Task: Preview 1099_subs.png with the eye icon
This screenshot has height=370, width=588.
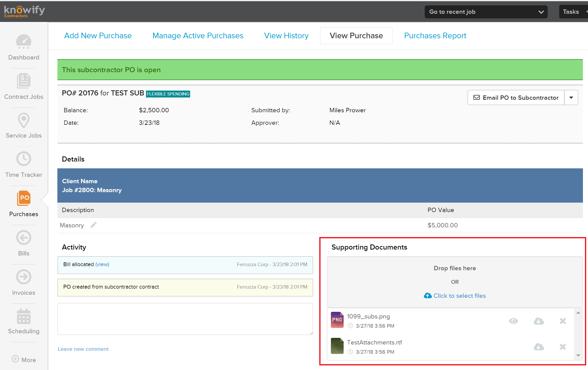Action: pyautogui.click(x=513, y=321)
